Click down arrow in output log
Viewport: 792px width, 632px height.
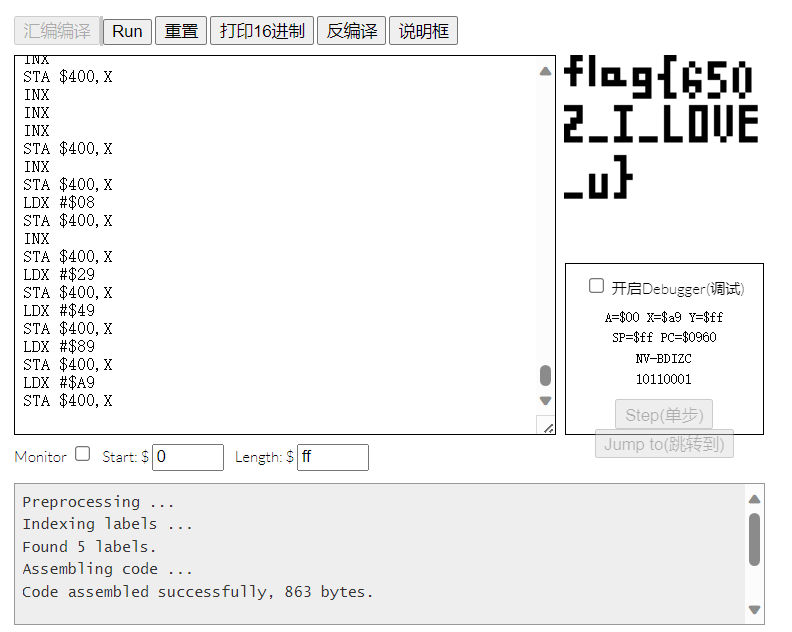click(754, 609)
